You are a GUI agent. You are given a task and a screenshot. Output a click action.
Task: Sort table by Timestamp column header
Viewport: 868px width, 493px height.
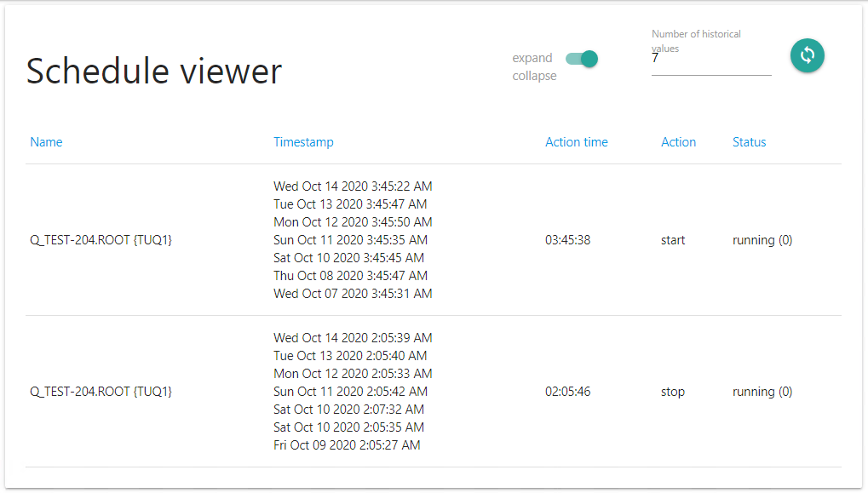[x=303, y=142]
